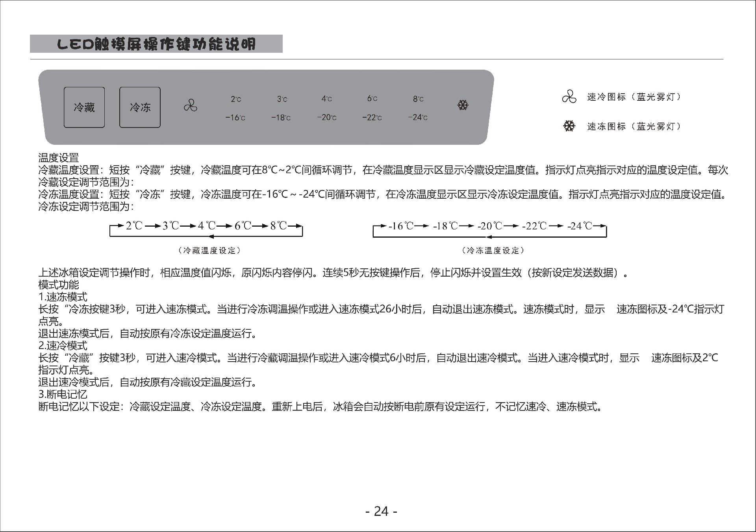Click the snowflake icon in the 速冻图标 legend
756x532 pixels.
tap(569, 126)
